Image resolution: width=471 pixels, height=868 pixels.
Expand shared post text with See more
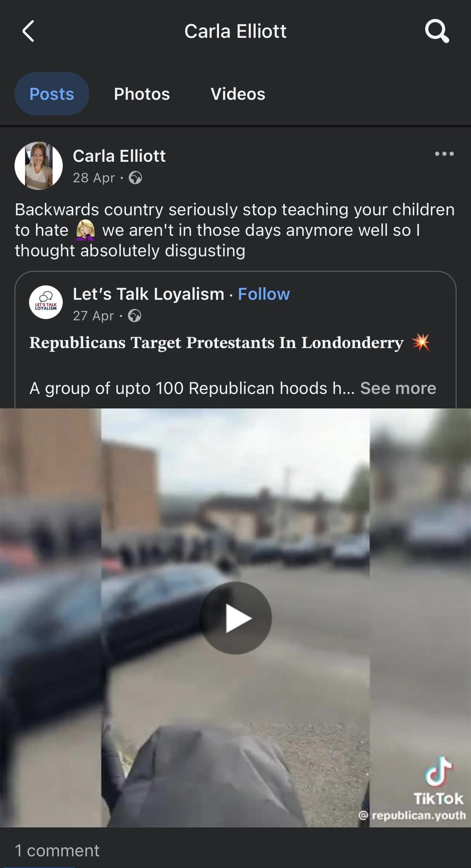(398, 388)
